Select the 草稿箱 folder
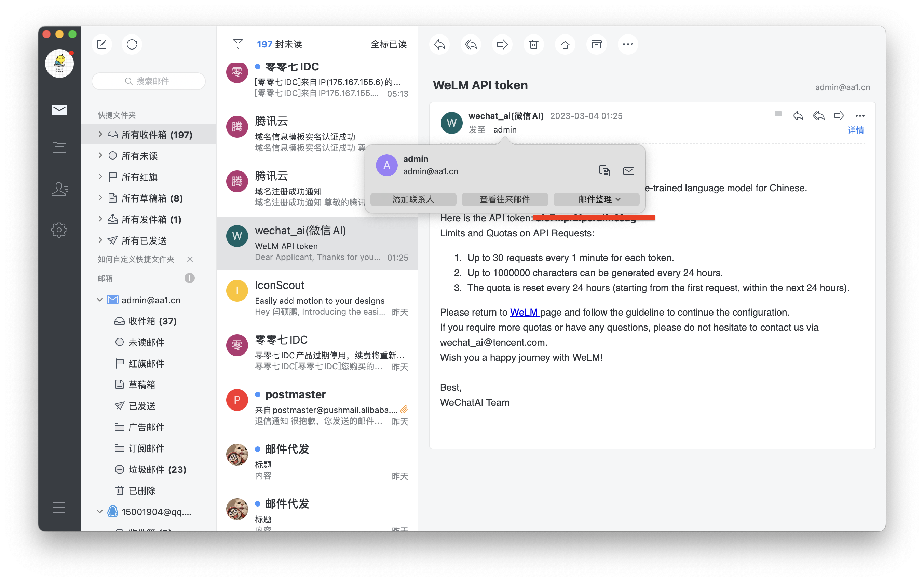924x582 pixels. [149, 385]
